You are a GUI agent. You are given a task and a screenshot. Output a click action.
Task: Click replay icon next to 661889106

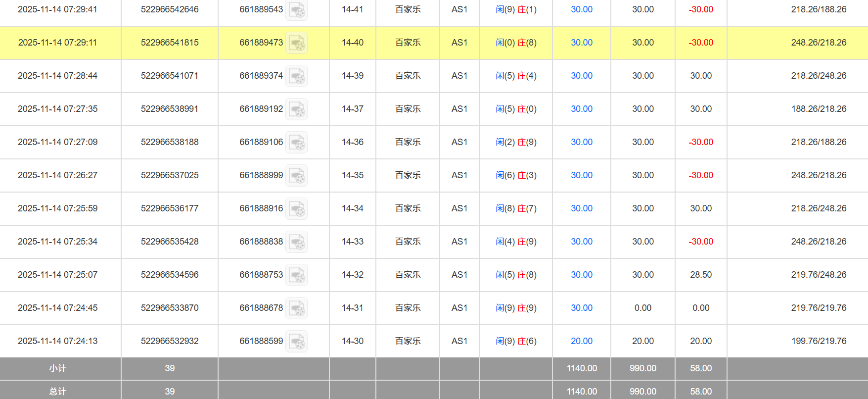pos(297,143)
